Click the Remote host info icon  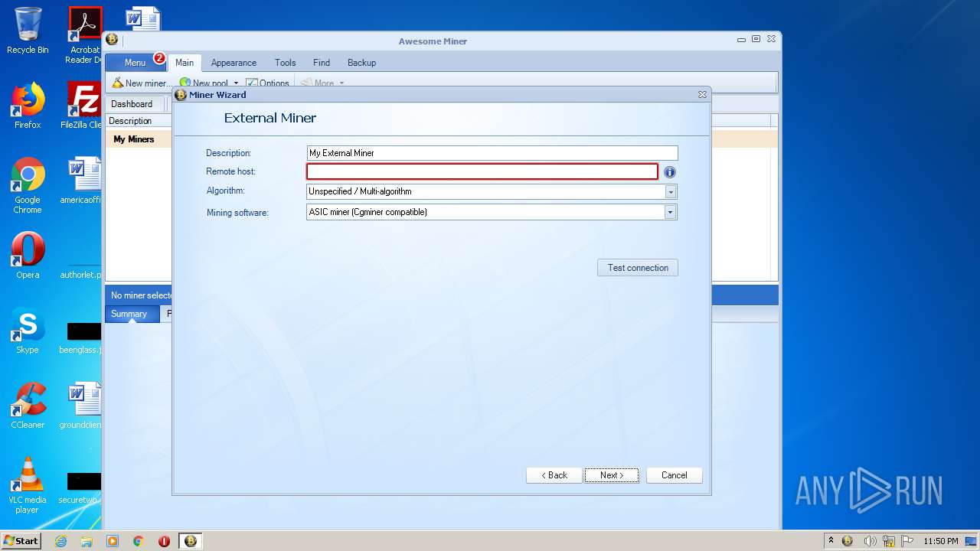(670, 172)
